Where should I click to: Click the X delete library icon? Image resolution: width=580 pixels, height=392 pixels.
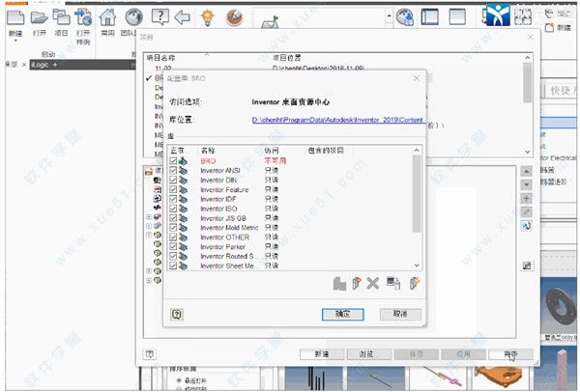373,283
